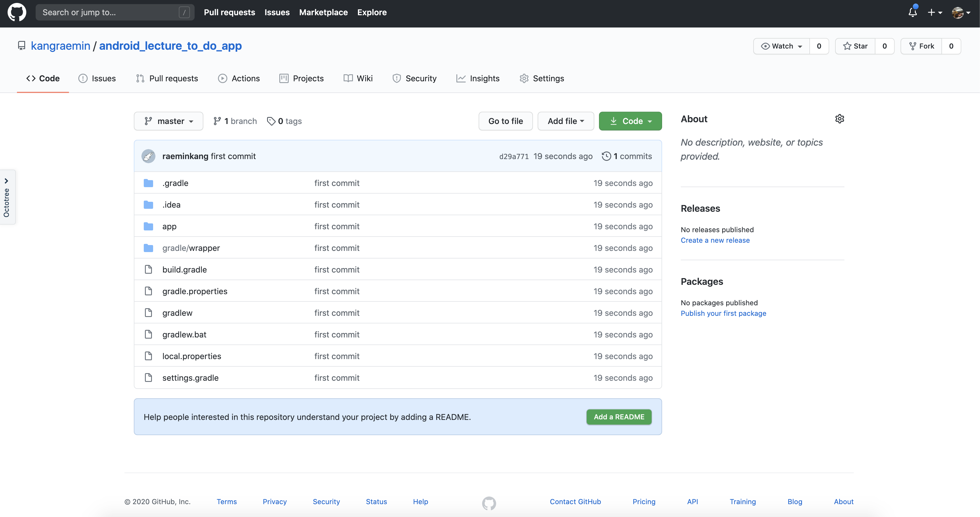Open the Terms footer link
Image resolution: width=980 pixels, height=517 pixels.
227,502
